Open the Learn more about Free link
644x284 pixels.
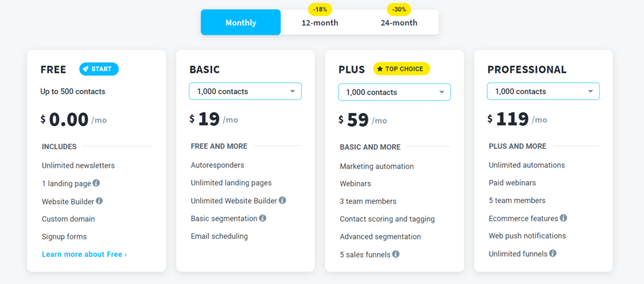click(84, 254)
